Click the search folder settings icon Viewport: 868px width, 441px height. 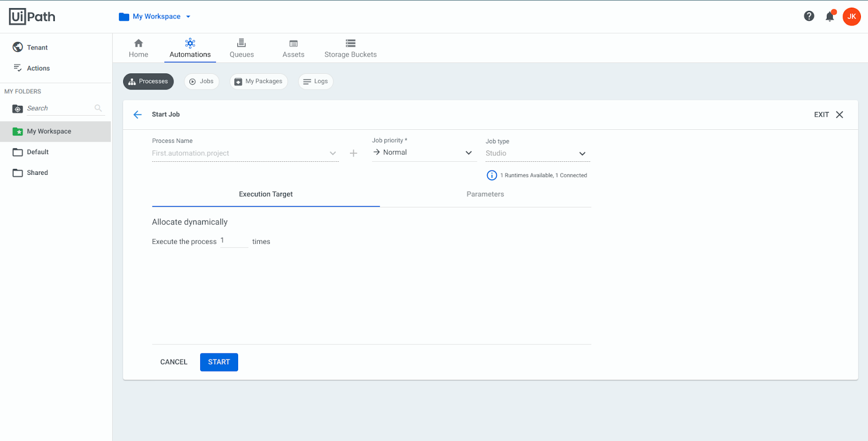pos(18,109)
